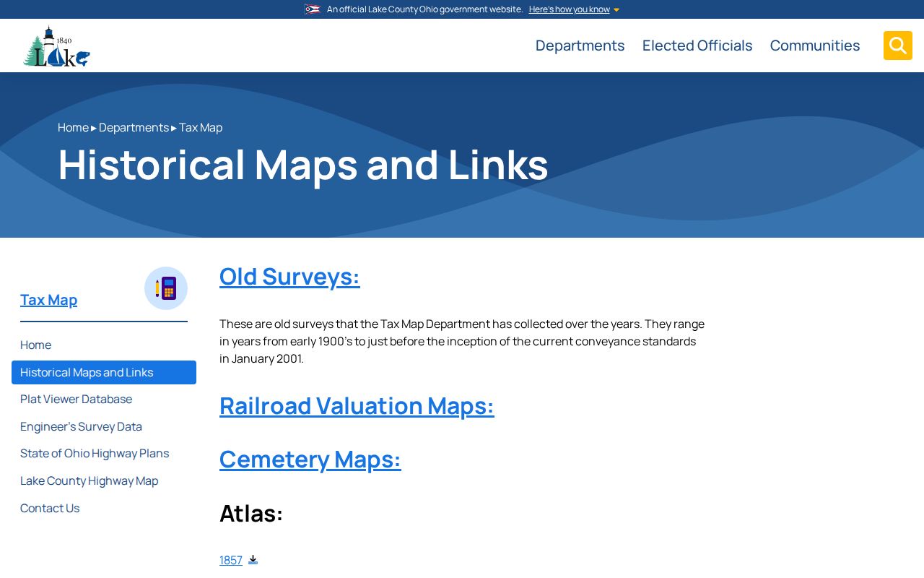The height and width of the screenshot is (578, 924).
Task: Click the 'Historical Maps and Links' page title
Action: (x=303, y=164)
